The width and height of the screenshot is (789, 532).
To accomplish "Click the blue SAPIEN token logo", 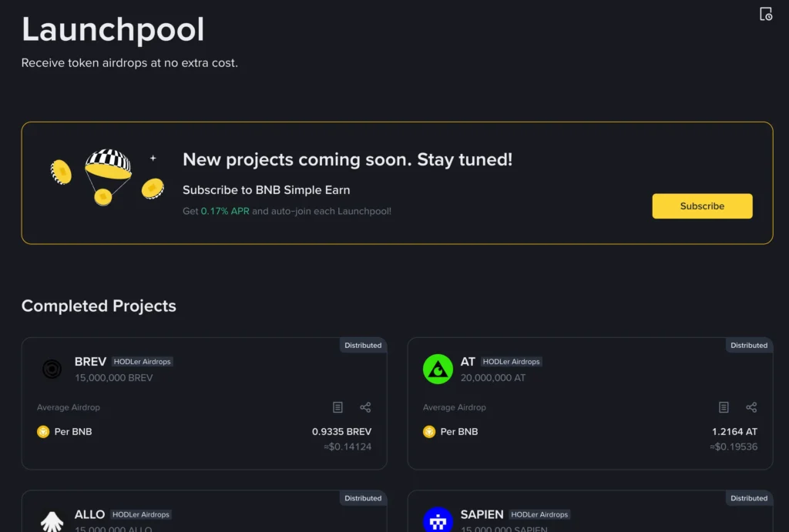I will 438,520.
